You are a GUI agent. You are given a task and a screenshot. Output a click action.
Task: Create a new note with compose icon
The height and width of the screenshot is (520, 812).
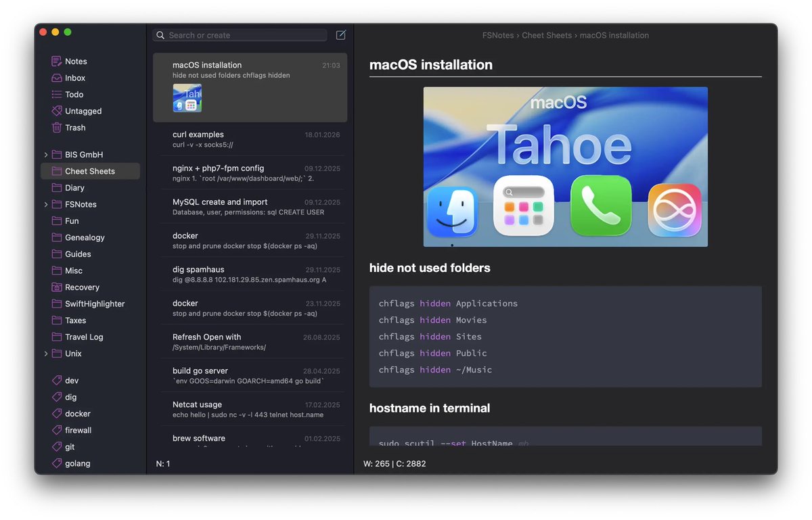click(x=341, y=35)
